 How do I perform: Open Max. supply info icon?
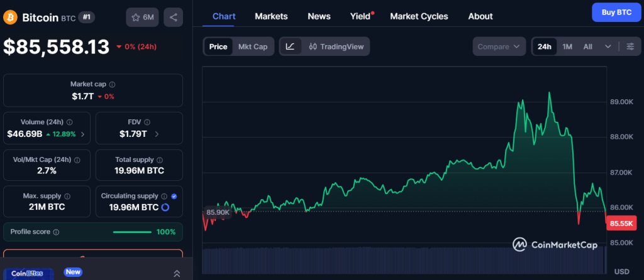coord(67,197)
